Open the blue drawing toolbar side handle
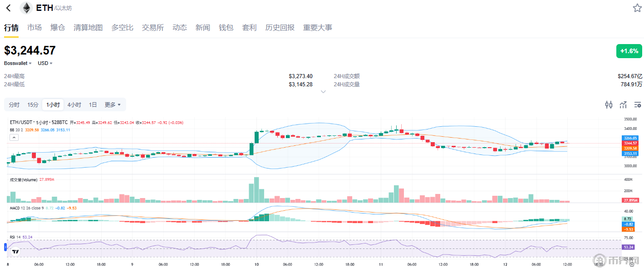644x273 pixels. pyautogui.click(x=5, y=247)
